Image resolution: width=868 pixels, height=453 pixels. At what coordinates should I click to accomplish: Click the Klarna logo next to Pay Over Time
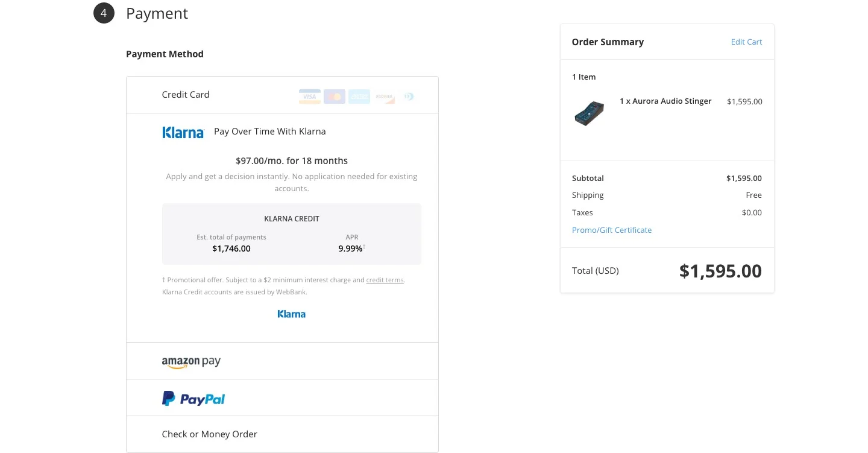[x=183, y=132]
